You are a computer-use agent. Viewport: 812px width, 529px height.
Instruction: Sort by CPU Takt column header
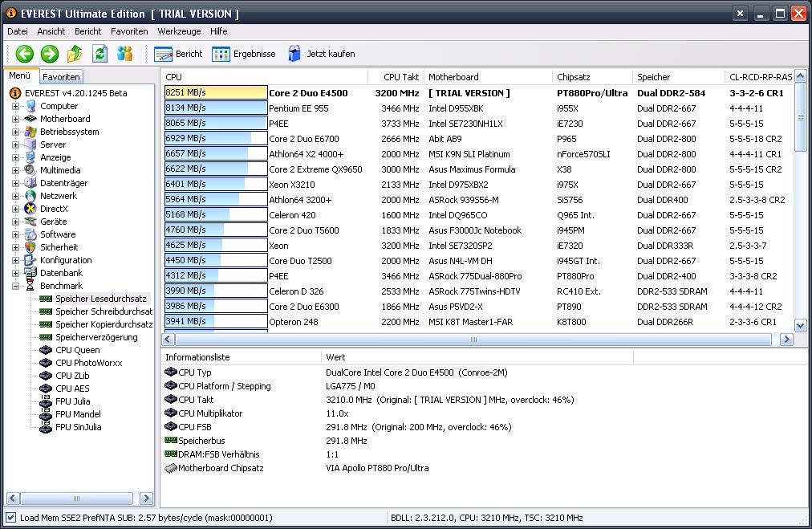pyautogui.click(x=396, y=77)
